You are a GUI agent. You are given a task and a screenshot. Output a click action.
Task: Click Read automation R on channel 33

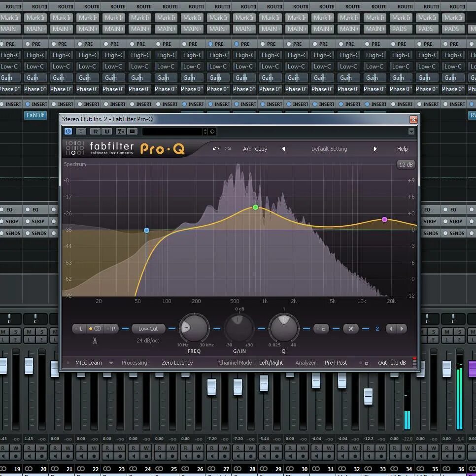coord(368,448)
